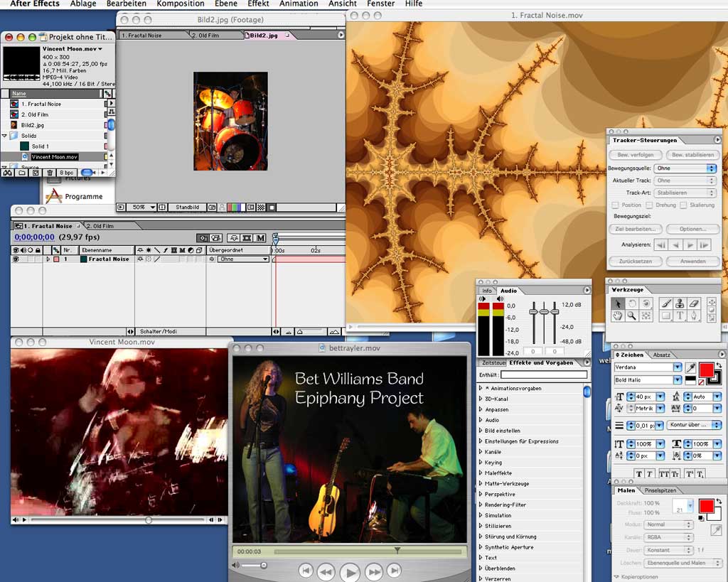Image resolution: width=728 pixels, height=582 pixels.
Task: Select the Rectangle mask tool in Werkzeuge
Action: tap(665, 316)
